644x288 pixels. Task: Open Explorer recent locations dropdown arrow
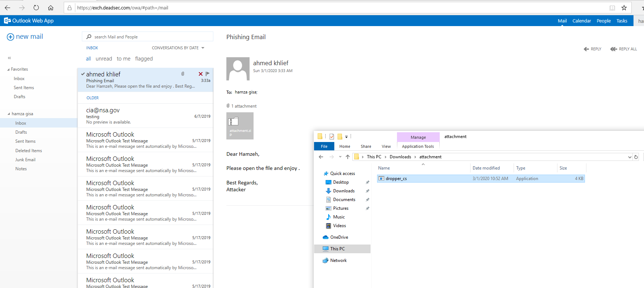(x=340, y=157)
